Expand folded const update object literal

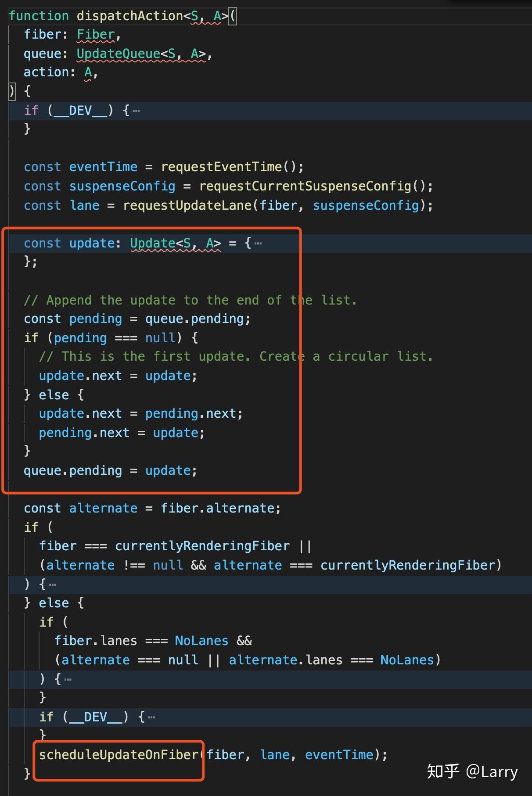click(x=258, y=244)
